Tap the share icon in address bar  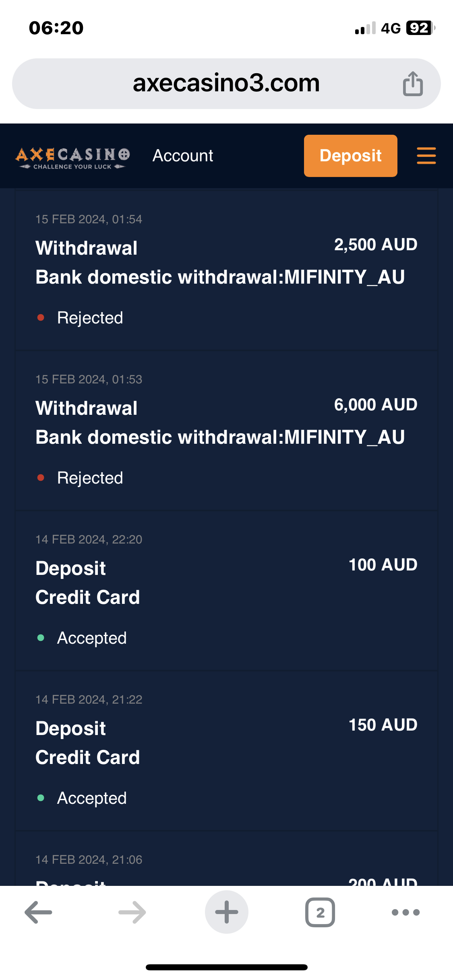click(413, 84)
